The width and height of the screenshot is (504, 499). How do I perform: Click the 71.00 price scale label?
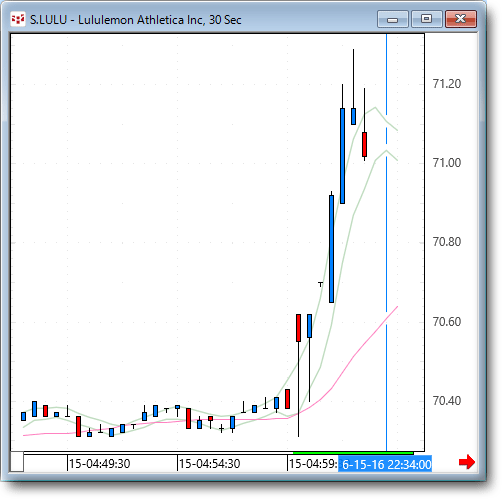447,163
